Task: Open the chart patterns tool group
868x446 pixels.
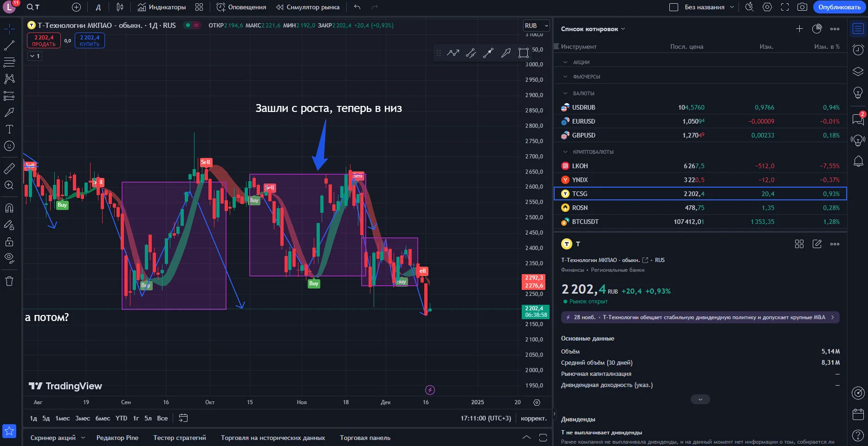Action: pyautogui.click(x=9, y=79)
